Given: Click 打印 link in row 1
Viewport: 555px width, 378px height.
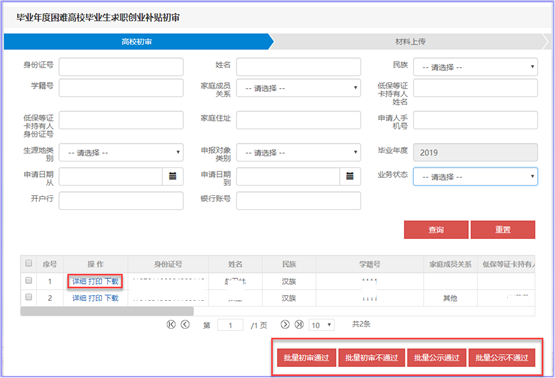Looking at the screenshot, I should [95, 281].
